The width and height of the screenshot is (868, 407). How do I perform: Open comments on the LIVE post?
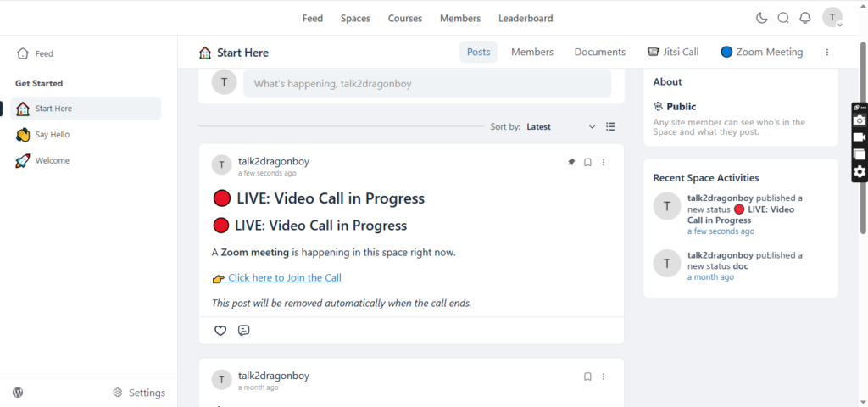pyautogui.click(x=243, y=331)
